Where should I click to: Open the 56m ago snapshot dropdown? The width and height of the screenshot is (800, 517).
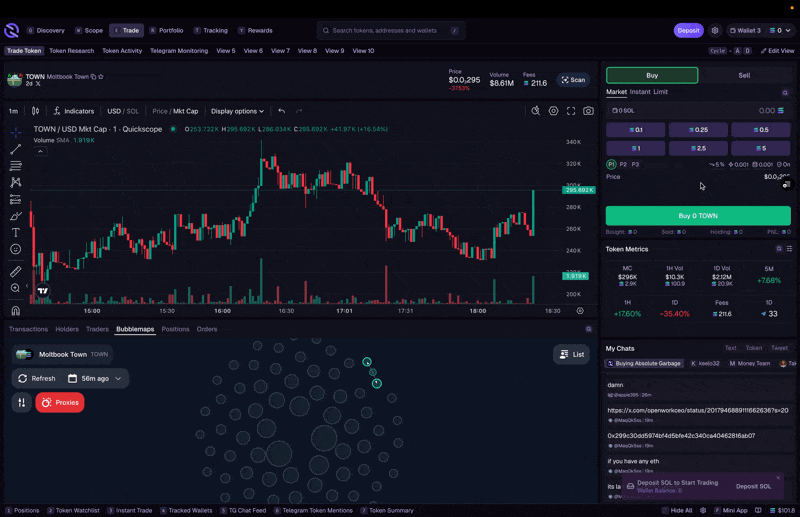[x=94, y=378]
